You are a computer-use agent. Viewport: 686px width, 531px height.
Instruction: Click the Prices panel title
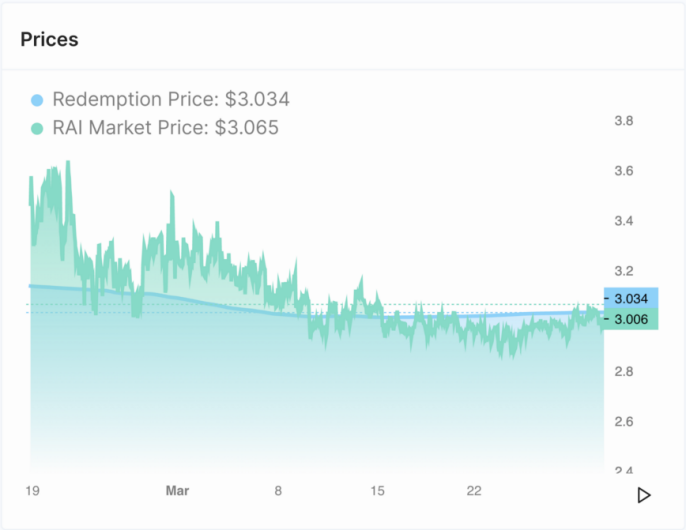[49, 40]
